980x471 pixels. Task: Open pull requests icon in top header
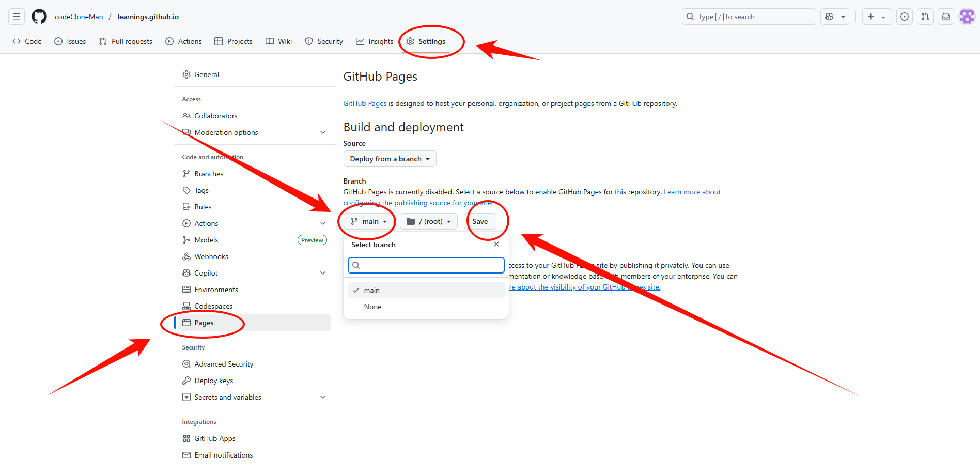pos(925,17)
